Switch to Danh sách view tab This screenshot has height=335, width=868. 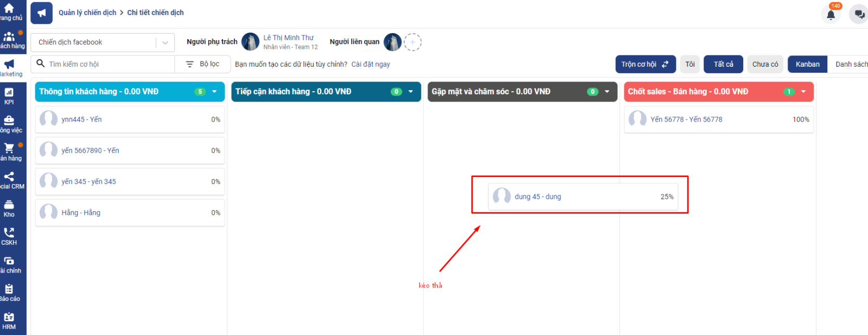851,64
